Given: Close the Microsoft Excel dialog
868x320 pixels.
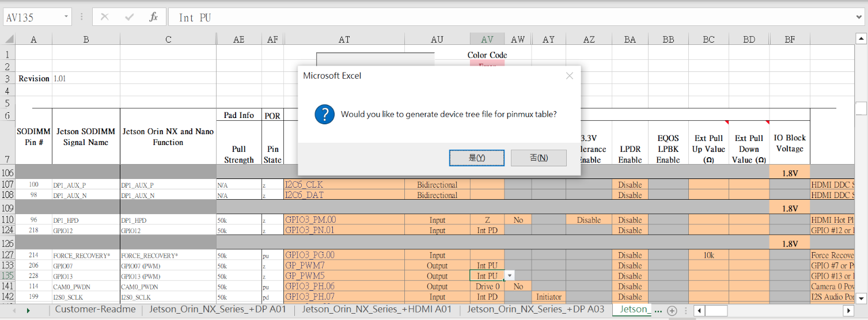Looking at the screenshot, I should point(569,76).
